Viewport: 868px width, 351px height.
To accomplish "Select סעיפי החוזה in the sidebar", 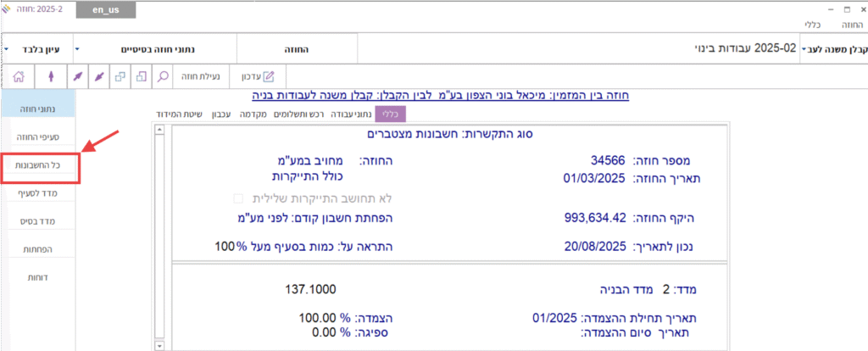I will [x=40, y=136].
